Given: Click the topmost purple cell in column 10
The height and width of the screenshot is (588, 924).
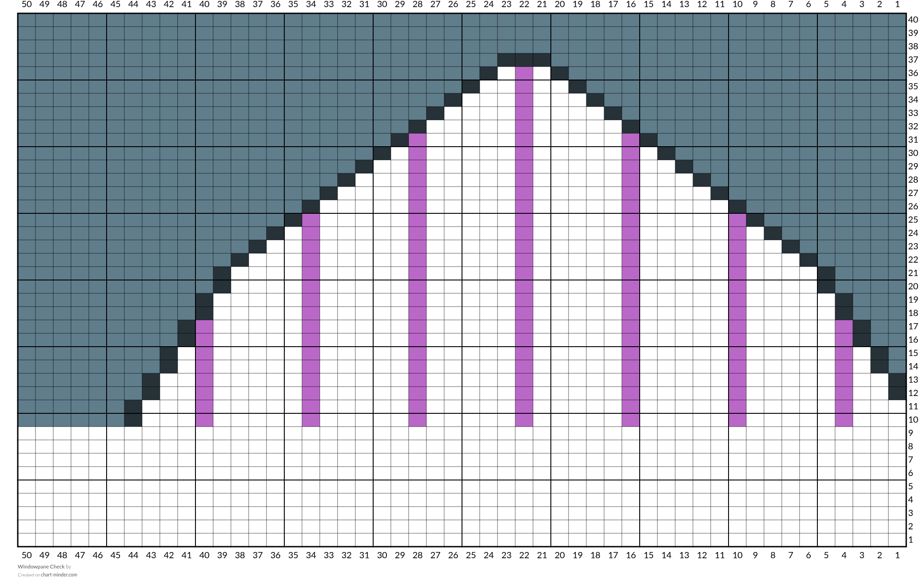Looking at the screenshot, I should coord(737,220).
